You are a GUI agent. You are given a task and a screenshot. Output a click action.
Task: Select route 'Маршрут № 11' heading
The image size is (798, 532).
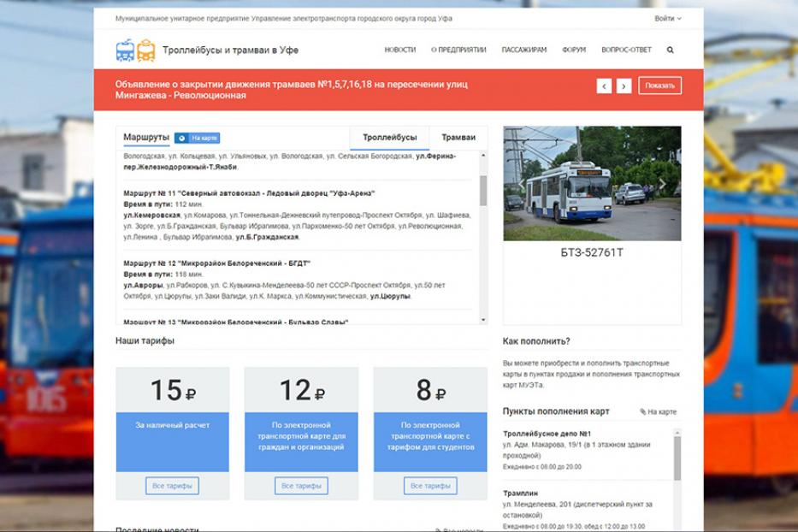(249, 193)
